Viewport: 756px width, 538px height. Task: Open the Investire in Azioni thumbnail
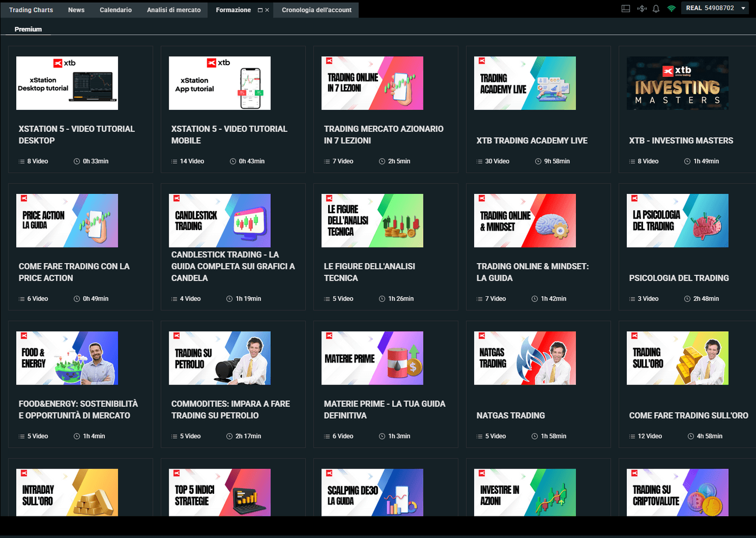(525, 492)
